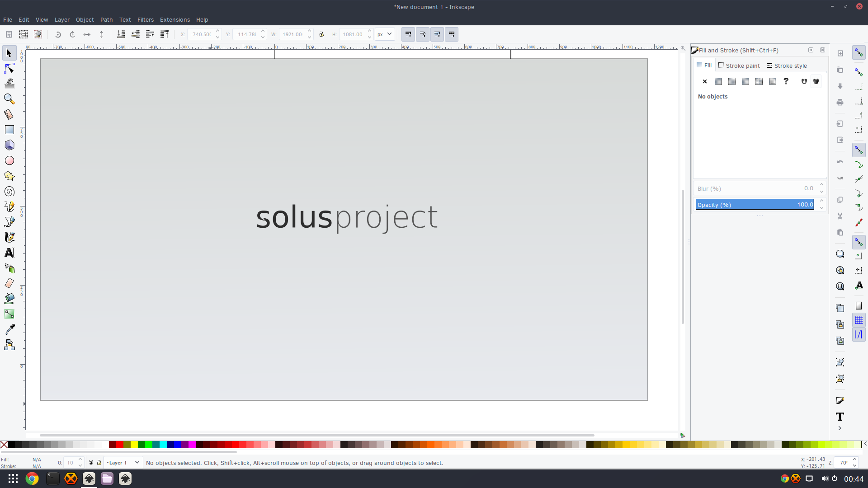Select the Rectangle tool

[9, 130]
